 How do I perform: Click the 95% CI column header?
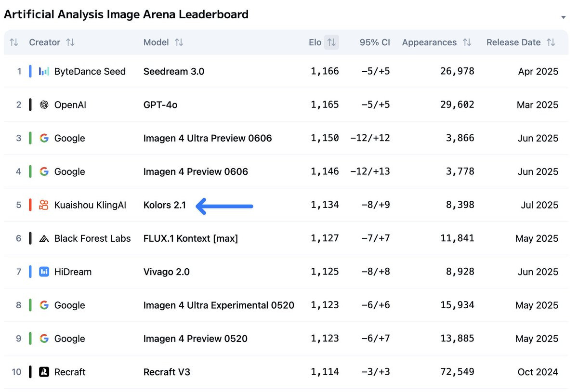click(375, 42)
